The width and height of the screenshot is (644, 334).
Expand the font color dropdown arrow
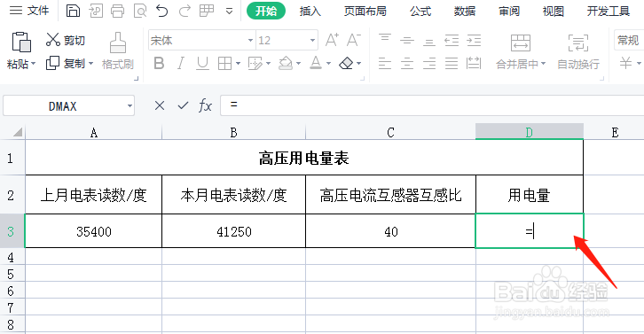[328, 64]
